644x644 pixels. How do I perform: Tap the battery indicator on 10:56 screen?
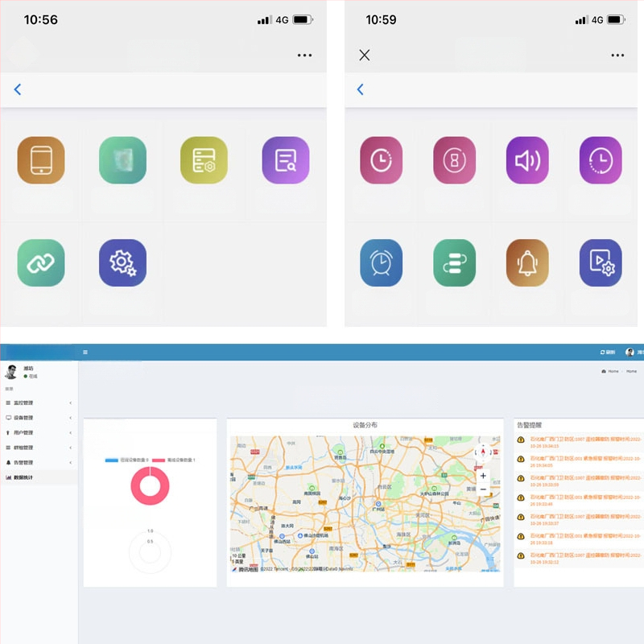click(x=303, y=19)
